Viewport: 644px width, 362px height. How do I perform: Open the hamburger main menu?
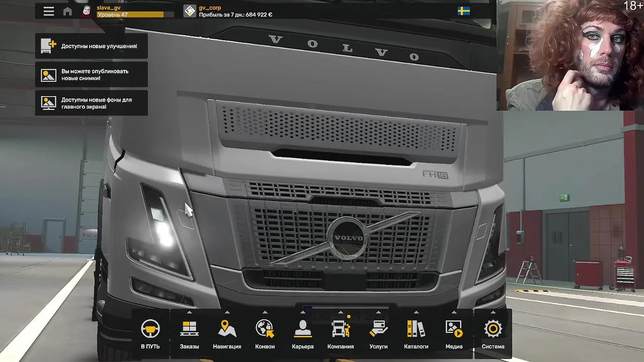pyautogui.click(x=49, y=11)
